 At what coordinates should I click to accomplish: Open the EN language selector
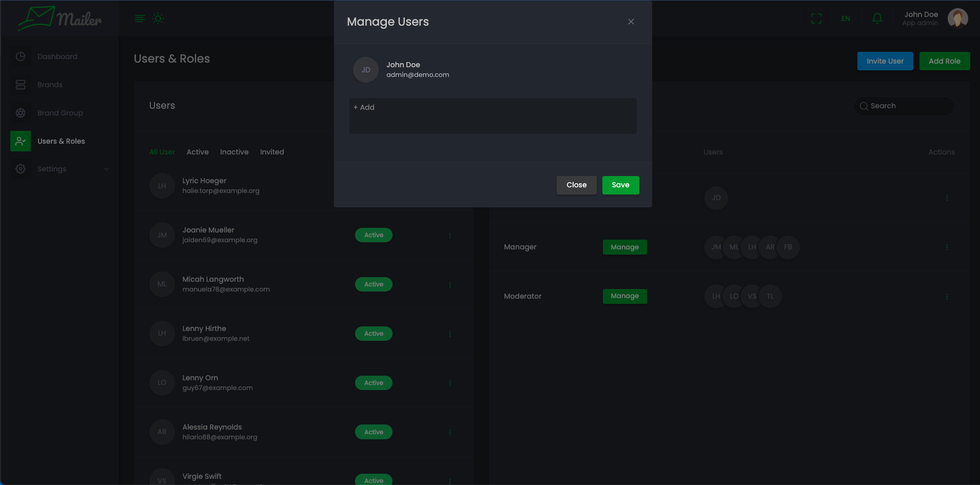point(846,19)
